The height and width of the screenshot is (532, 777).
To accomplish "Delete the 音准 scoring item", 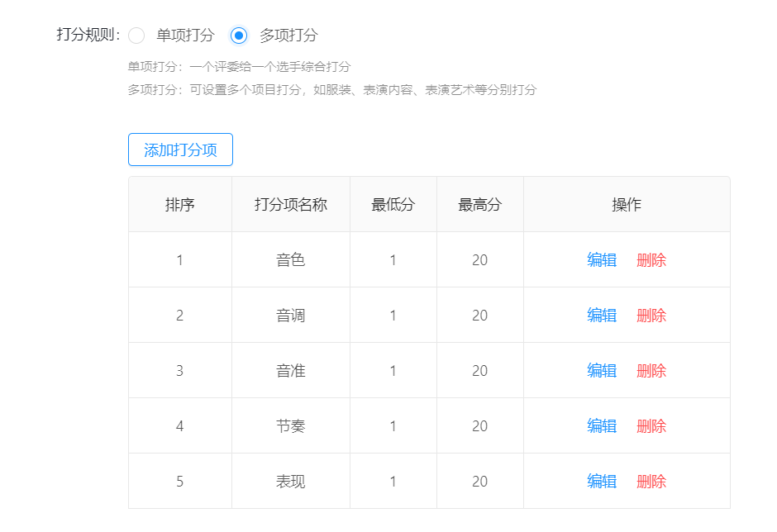I will point(651,371).
